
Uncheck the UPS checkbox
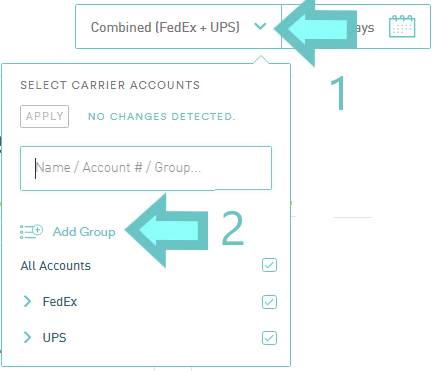tap(269, 338)
